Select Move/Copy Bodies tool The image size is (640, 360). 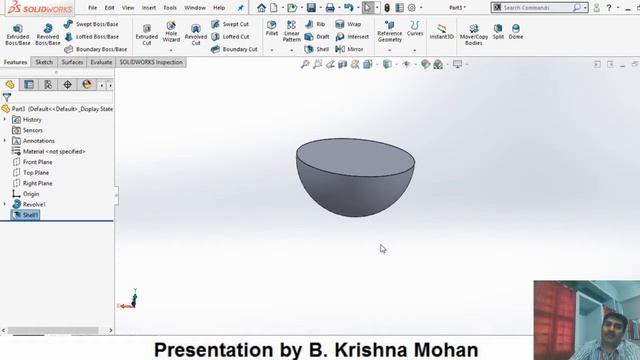click(x=473, y=34)
